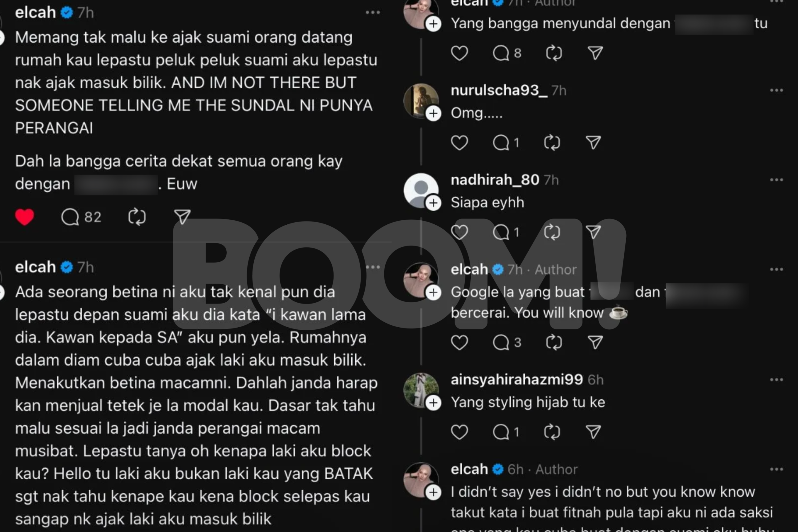
Task: Open the 8 replies under elcah's "Yang bangga menyundal" reply
Action: tap(507, 53)
